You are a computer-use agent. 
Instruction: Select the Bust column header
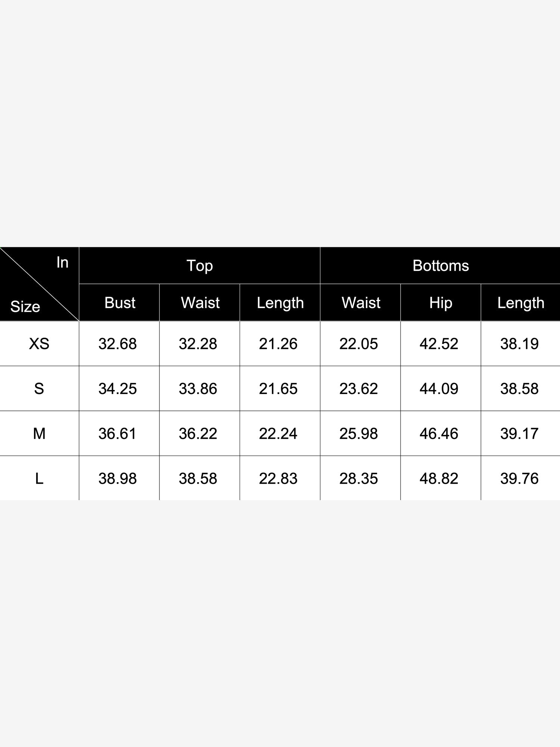[119, 303]
